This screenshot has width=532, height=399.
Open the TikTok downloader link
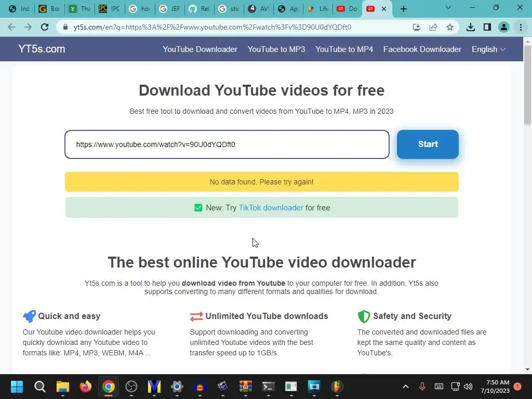click(x=271, y=208)
